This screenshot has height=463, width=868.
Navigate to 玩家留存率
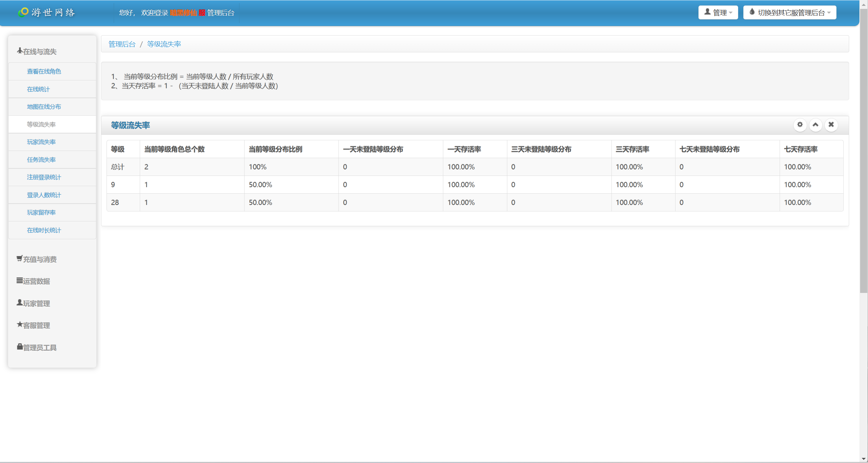pyautogui.click(x=41, y=212)
